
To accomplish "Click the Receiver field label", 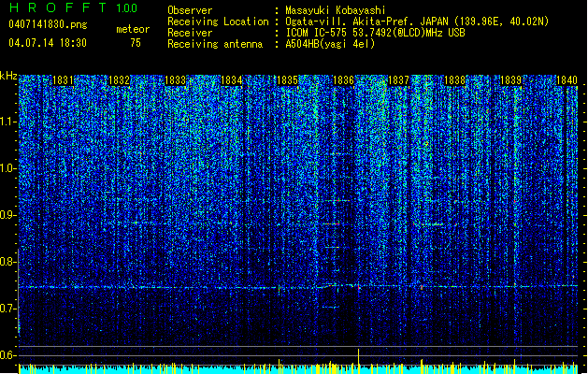I will tap(190, 33).
